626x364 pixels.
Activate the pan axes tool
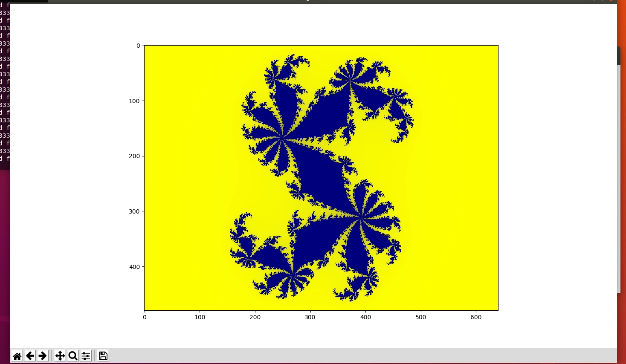pyautogui.click(x=60, y=356)
